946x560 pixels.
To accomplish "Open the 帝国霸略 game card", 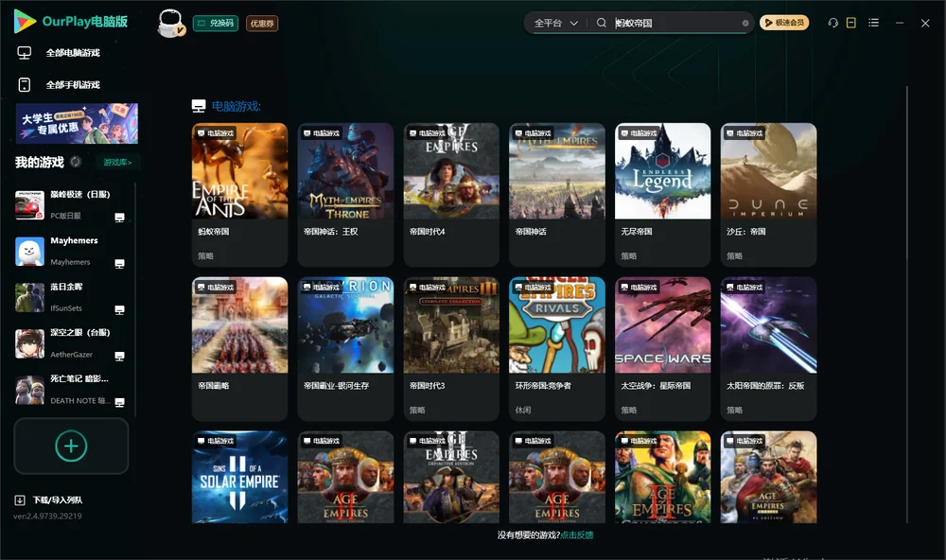I will pyautogui.click(x=239, y=348).
